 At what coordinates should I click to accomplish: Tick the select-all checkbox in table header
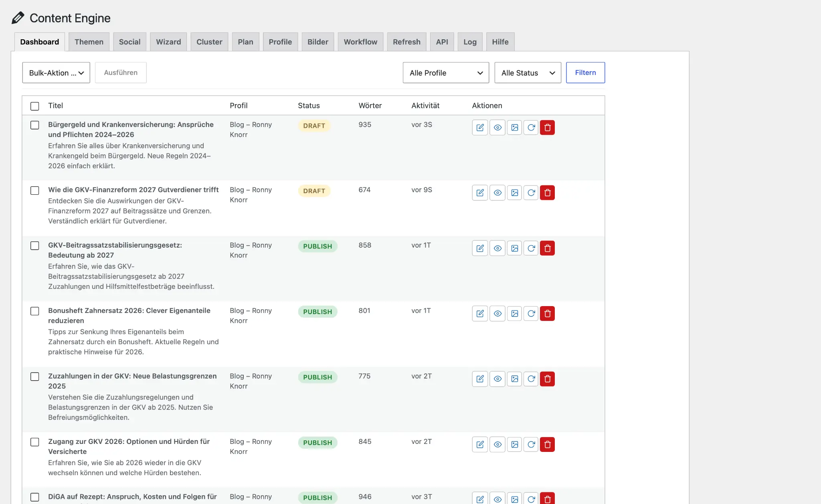coord(35,106)
